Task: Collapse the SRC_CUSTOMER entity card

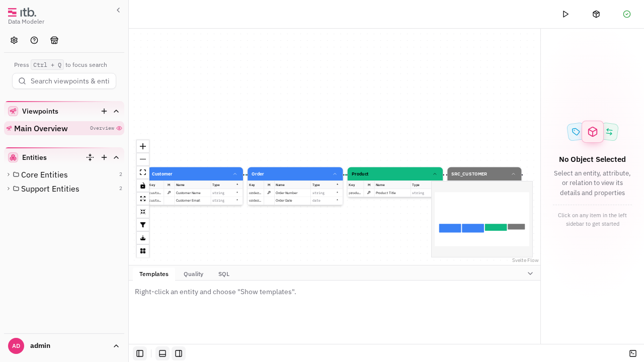Action: pyautogui.click(x=514, y=174)
